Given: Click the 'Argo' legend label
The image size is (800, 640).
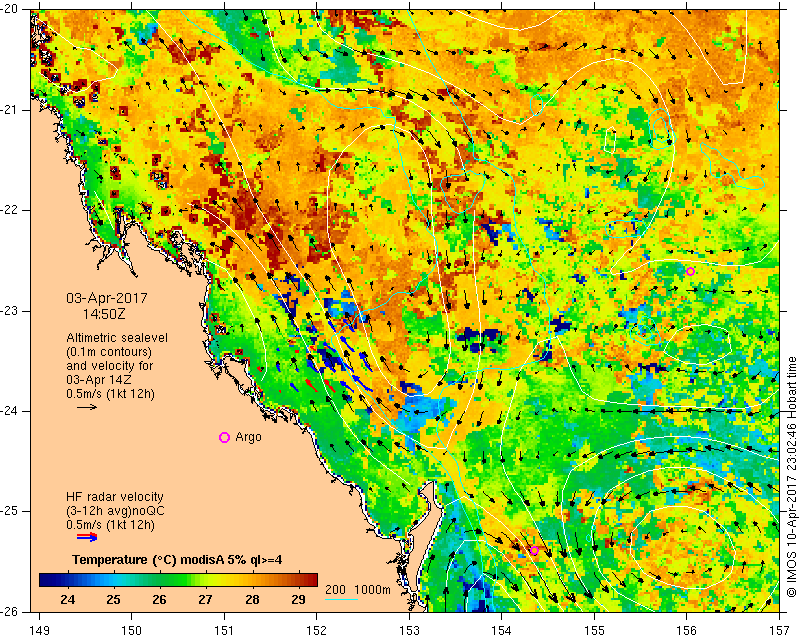Looking at the screenshot, I should pos(248,437).
